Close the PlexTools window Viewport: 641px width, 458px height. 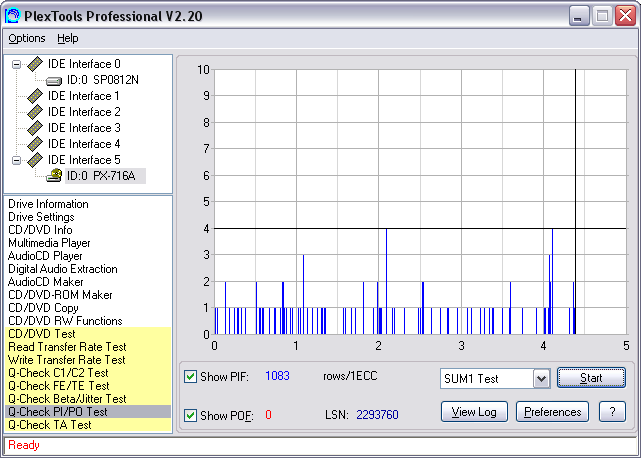(625, 16)
